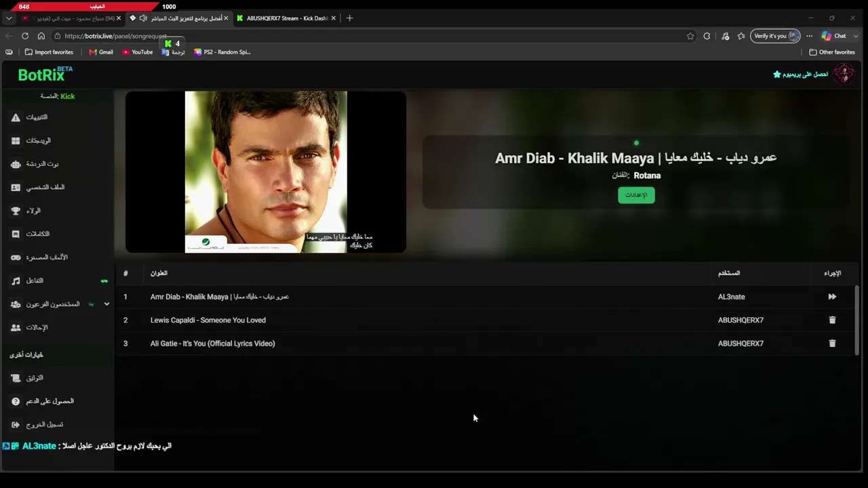The height and width of the screenshot is (488, 868).
Task: Open the ترجمة translate bookmark
Action: point(174,52)
